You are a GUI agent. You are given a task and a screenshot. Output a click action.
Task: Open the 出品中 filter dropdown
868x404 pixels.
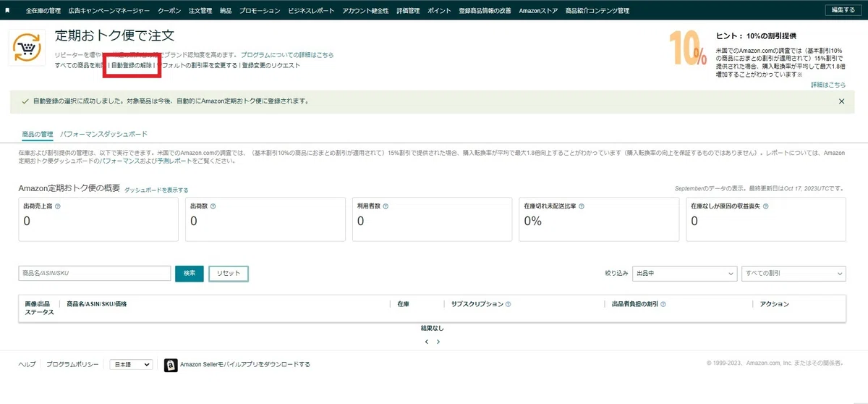click(x=684, y=273)
